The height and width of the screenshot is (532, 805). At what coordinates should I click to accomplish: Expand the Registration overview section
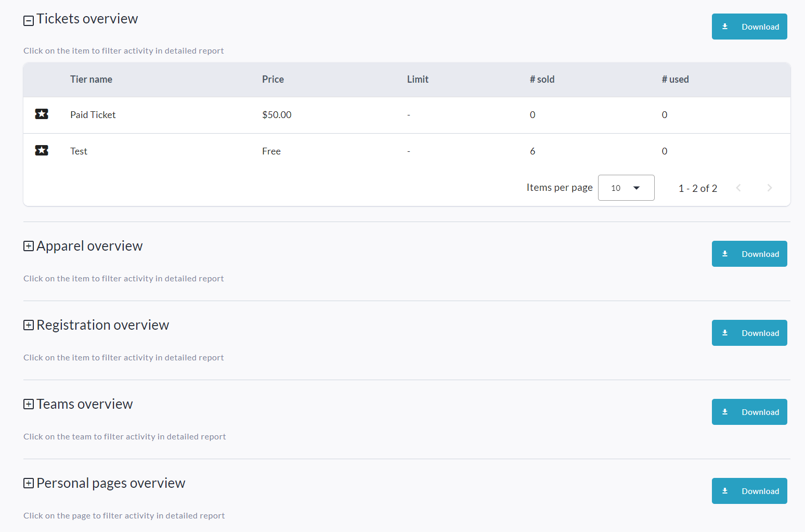(x=29, y=325)
